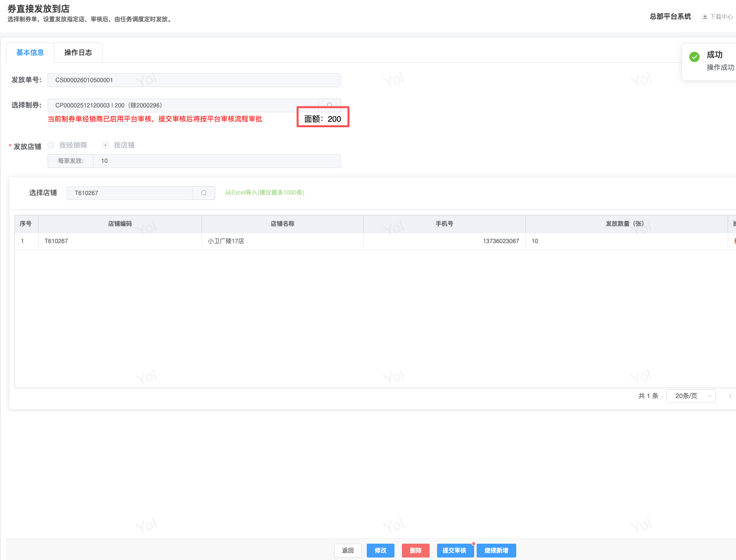Image resolution: width=736 pixels, height=560 pixels.
Task: Click the 序号 column header
Action: pyautogui.click(x=26, y=224)
